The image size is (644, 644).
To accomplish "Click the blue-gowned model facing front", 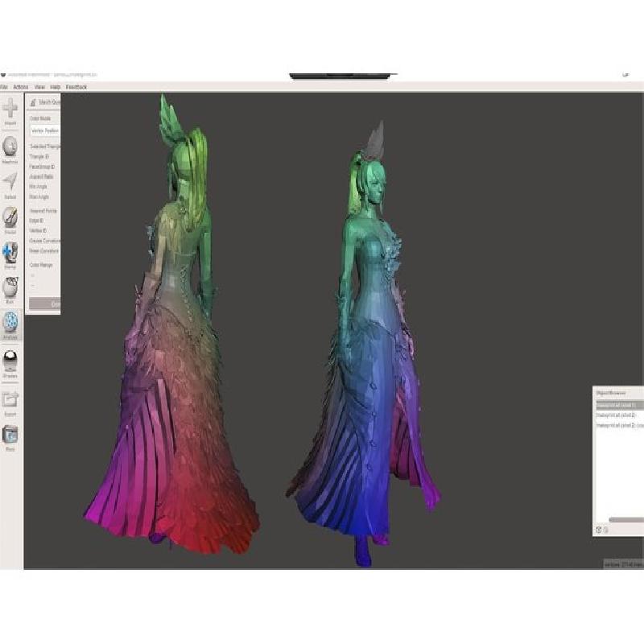I will click(x=364, y=345).
